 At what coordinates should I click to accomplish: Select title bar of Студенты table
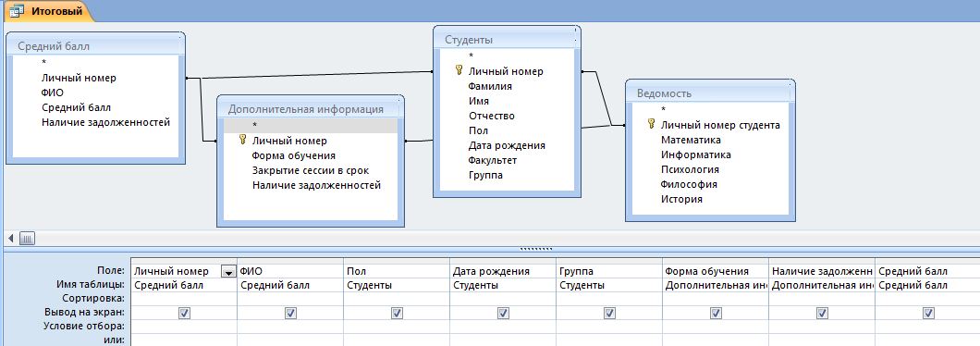[507, 40]
